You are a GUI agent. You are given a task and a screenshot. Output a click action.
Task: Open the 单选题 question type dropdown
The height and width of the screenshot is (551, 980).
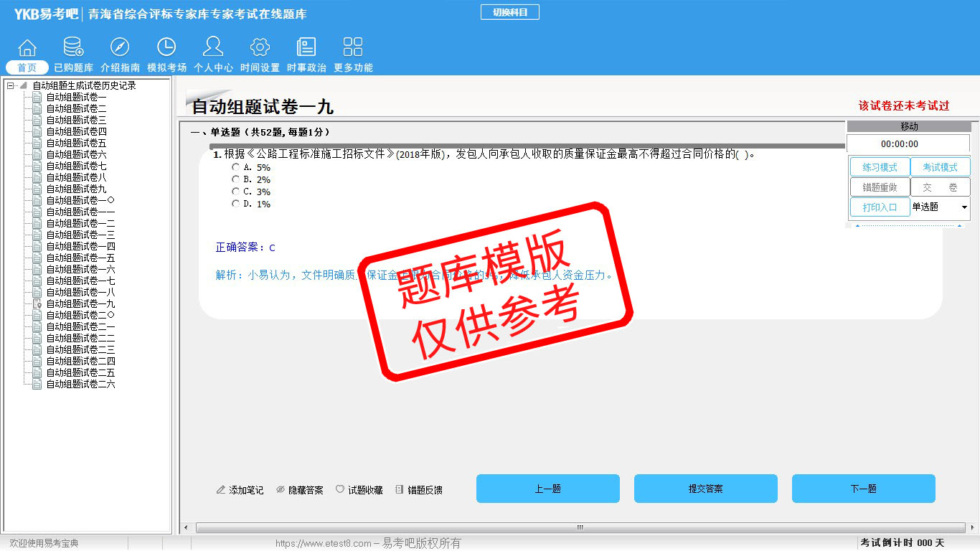tap(963, 207)
